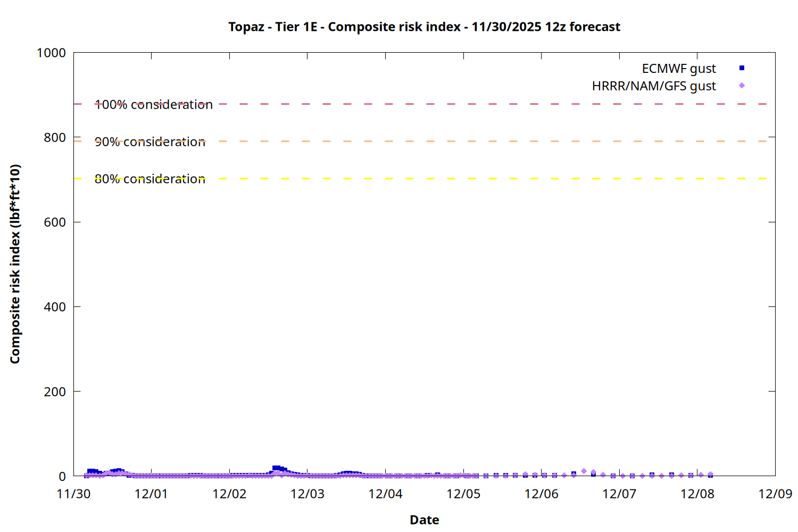Viewport: 798px width, 532px height.
Task: Click the 200 y-axis tick label
Action: tap(55, 392)
